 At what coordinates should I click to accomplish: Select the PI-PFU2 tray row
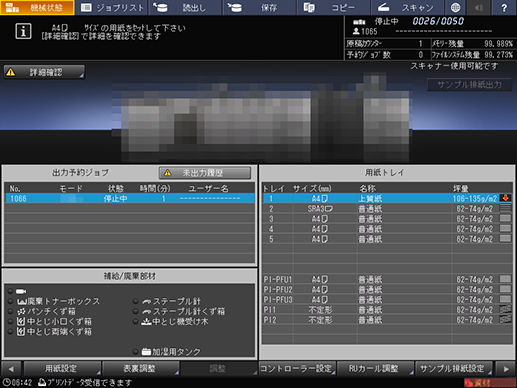tap(388, 289)
